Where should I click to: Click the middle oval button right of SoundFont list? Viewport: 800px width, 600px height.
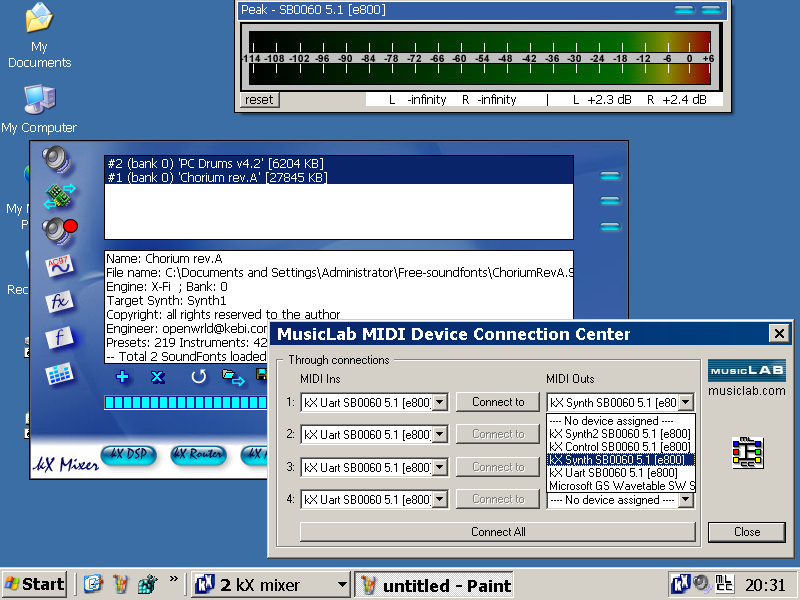coord(610,201)
